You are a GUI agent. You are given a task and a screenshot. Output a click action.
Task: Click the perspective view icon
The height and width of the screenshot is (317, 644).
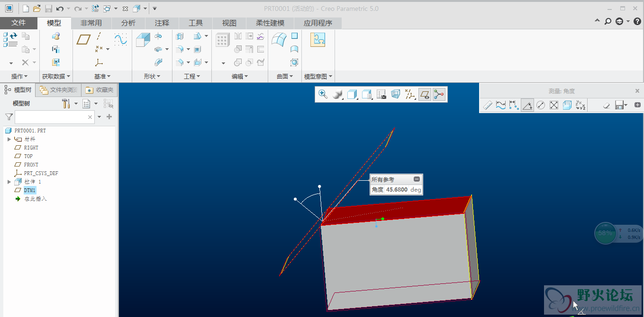coord(395,94)
